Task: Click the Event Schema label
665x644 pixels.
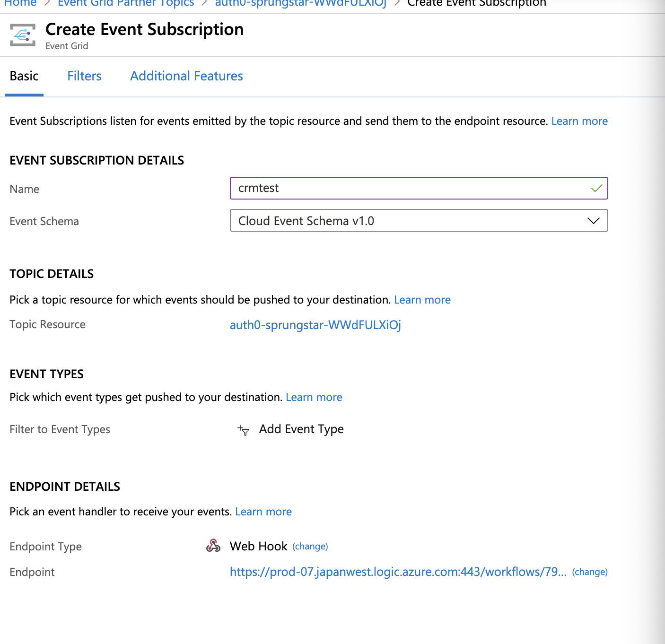Action: (x=44, y=221)
